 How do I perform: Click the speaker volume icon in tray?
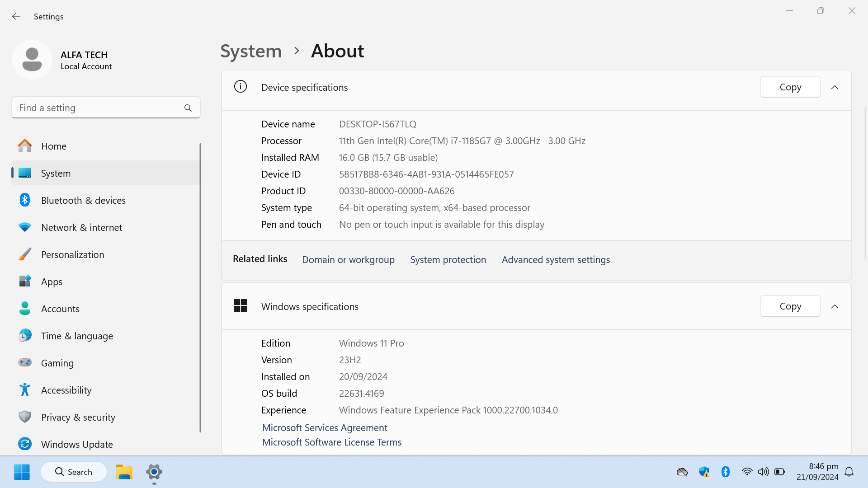(x=764, y=472)
